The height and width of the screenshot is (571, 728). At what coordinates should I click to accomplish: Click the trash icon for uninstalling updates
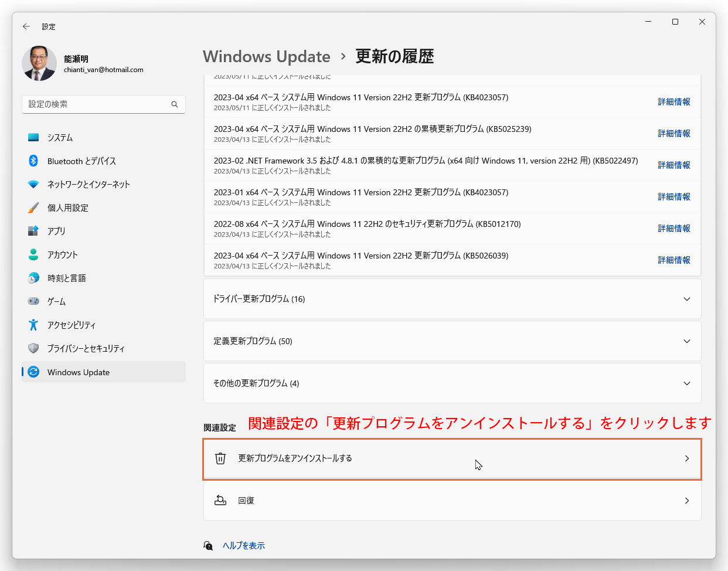coord(220,458)
